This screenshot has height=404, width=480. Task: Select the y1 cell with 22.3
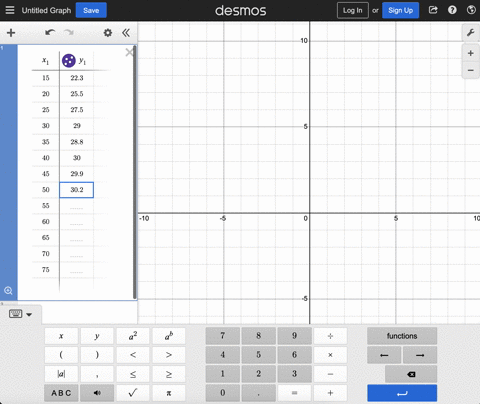tap(77, 78)
